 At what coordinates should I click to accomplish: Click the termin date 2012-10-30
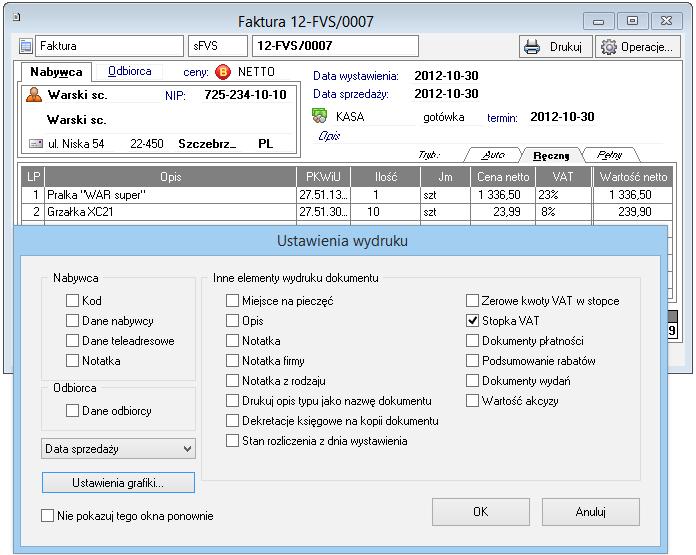click(562, 117)
